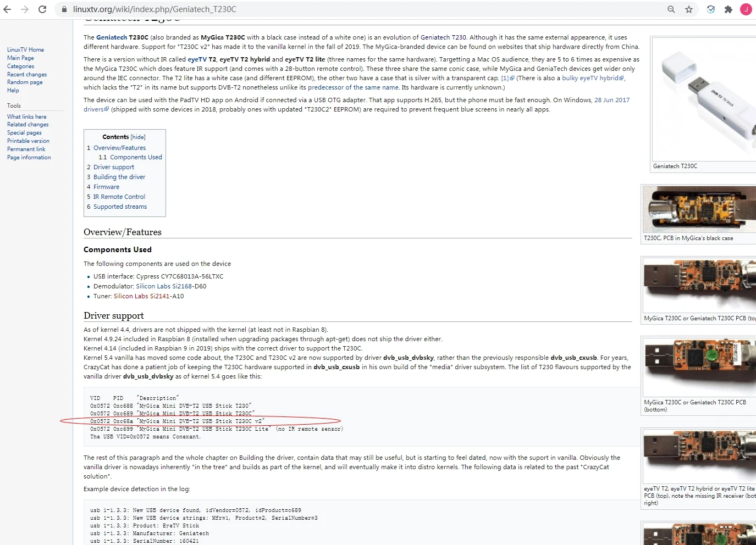Select the T230C v2 device ID row
Screen dimensions: 756x545
178,421
